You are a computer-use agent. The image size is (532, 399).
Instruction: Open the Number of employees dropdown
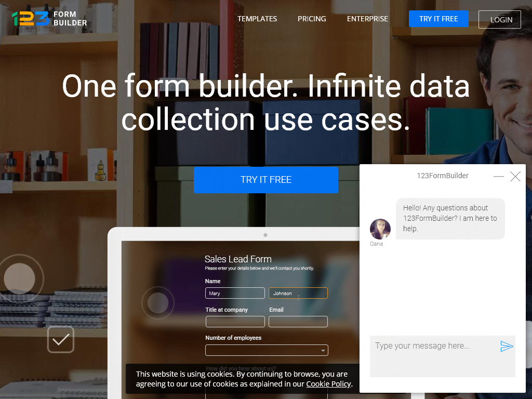pyautogui.click(x=267, y=350)
